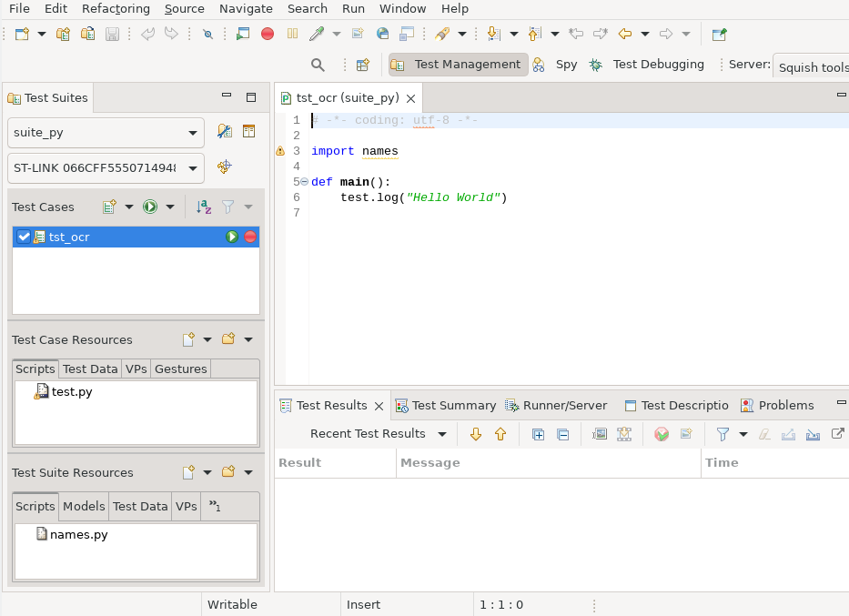849x616 pixels.
Task: Collapse the main function code fold
Action: (304, 182)
